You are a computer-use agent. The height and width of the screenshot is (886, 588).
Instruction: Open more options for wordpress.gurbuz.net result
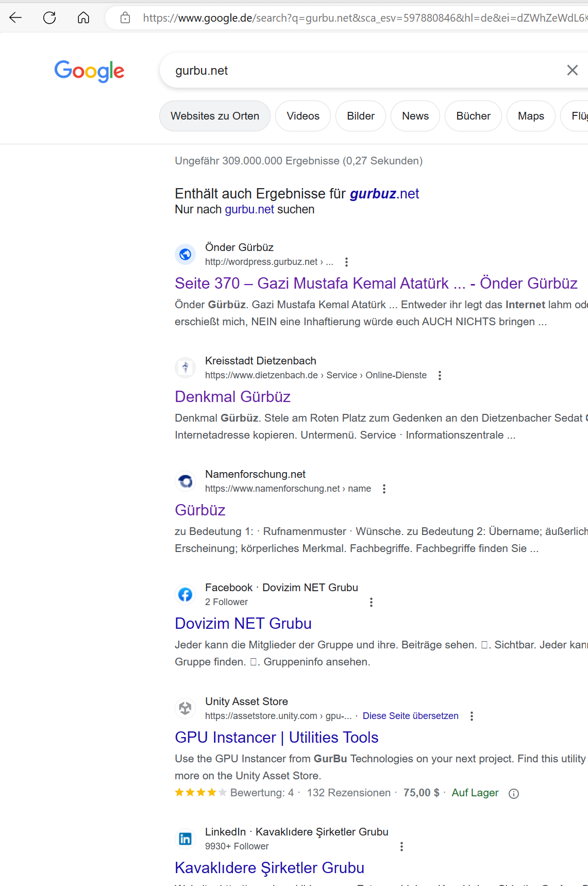(346, 262)
